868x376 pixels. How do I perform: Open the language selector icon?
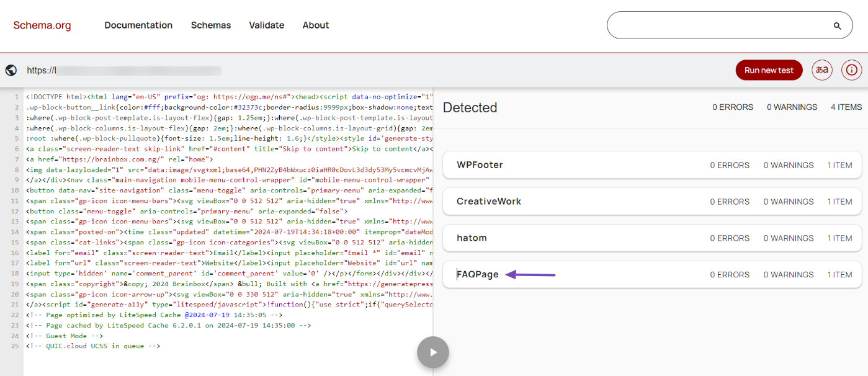pos(822,70)
